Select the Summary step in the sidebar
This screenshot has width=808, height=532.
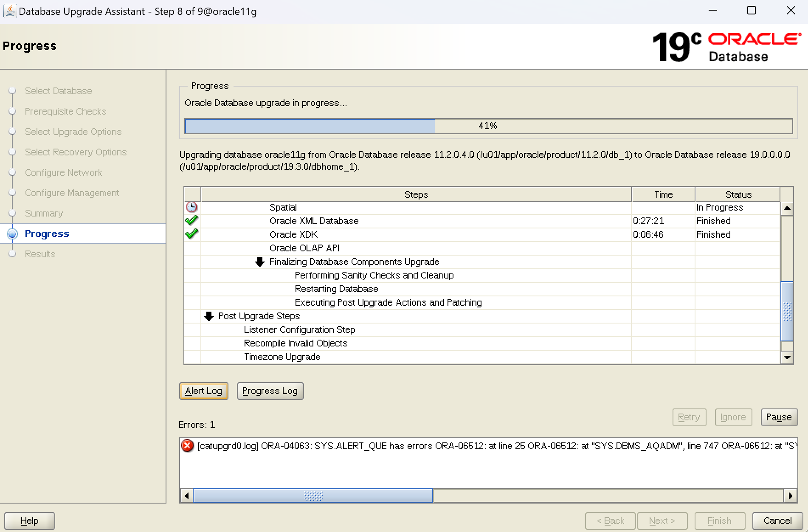(x=44, y=213)
